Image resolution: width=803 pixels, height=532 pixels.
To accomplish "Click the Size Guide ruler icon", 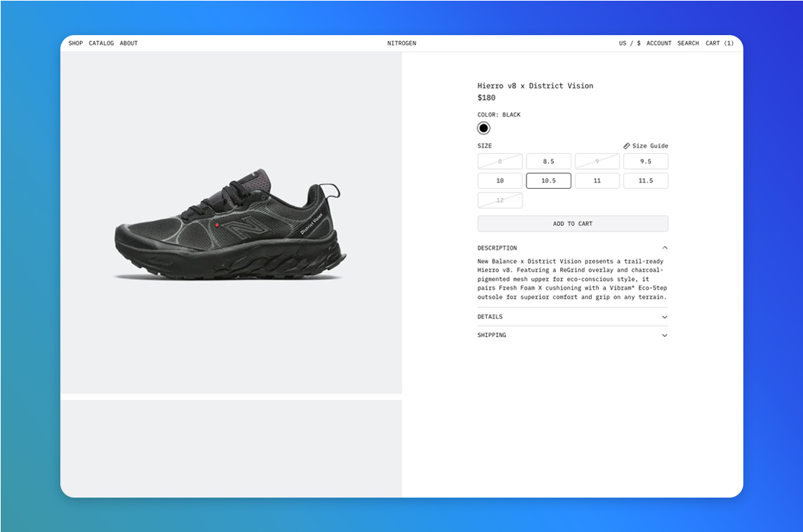I will tap(626, 146).
